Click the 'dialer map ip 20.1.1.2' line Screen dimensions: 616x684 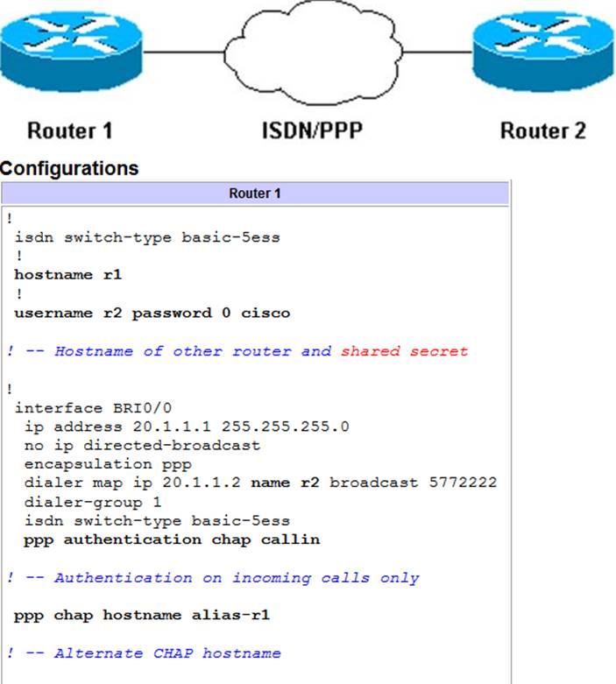[259, 483]
